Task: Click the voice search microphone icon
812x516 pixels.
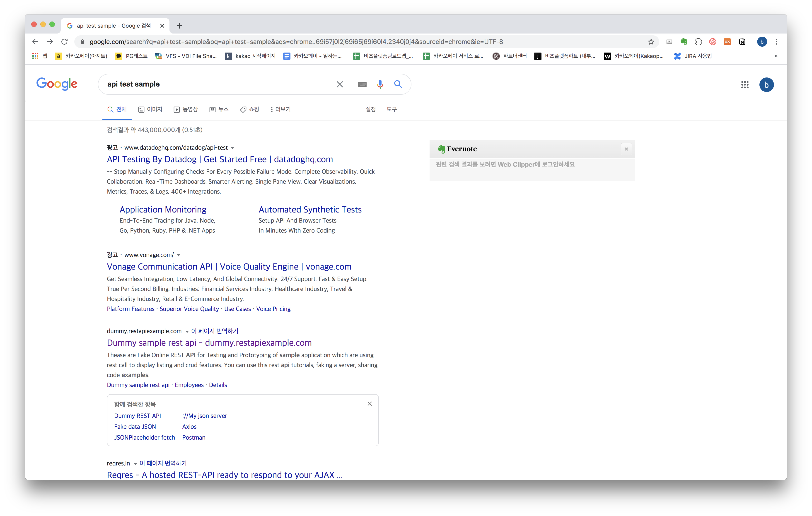Action: 380,84
